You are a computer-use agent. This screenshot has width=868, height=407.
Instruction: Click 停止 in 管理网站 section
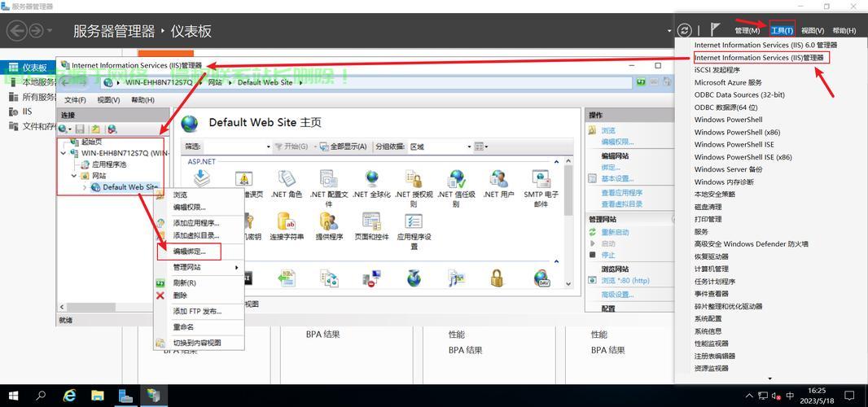(x=608, y=256)
